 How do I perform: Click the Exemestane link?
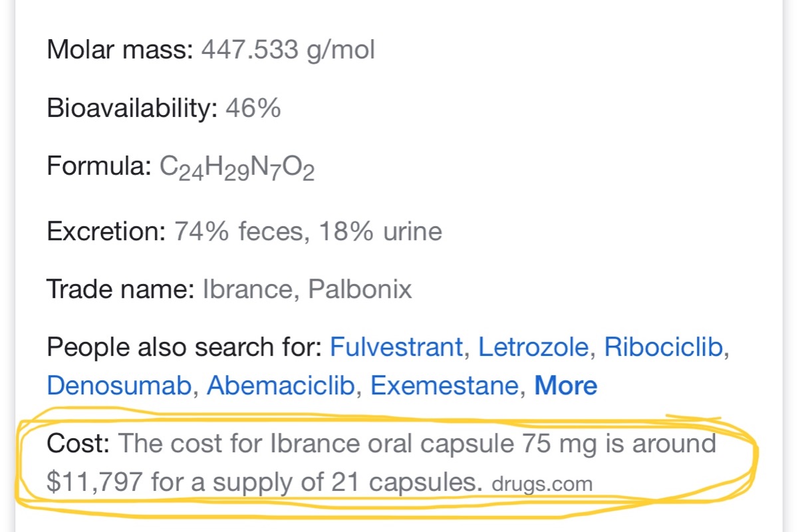444,386
